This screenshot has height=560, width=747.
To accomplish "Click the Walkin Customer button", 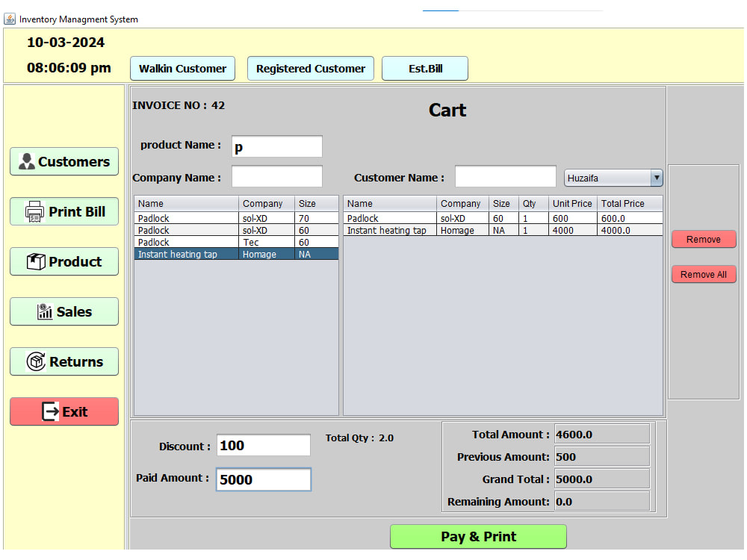I will pyautogui.click(x=182, y=68).
